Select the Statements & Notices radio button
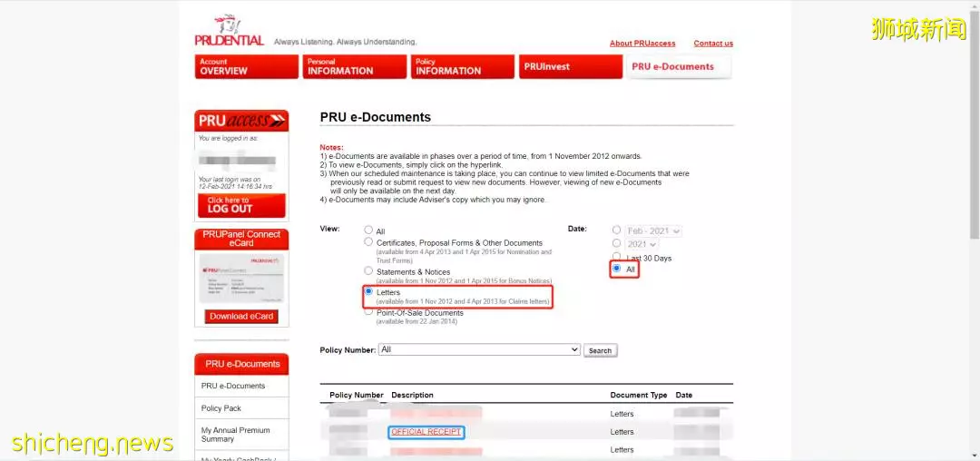Screen dimensions: 980x461 [x=368, y=271]
